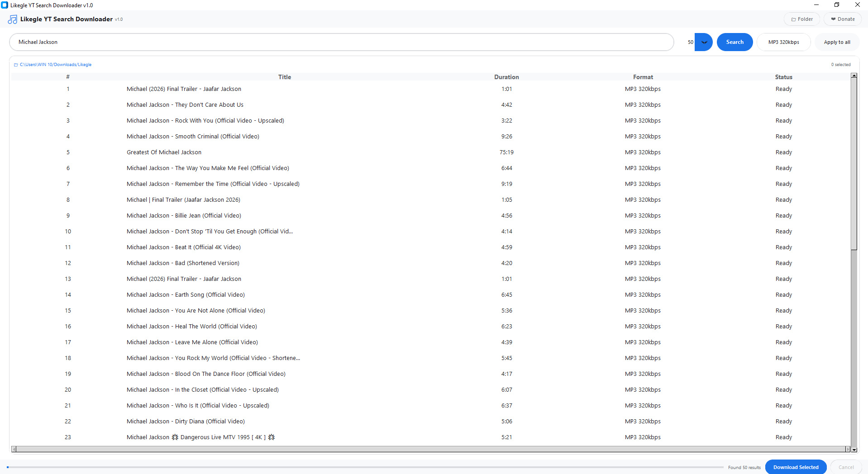Click the vertical scrollbar down arrow
This screenshot has width=868, height=474.
click(x=854, y=450)
